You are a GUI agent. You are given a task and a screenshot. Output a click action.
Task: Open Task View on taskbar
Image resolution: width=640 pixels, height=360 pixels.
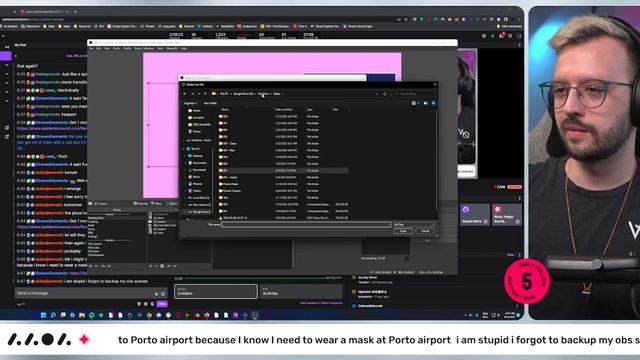(x=63, y=315)
